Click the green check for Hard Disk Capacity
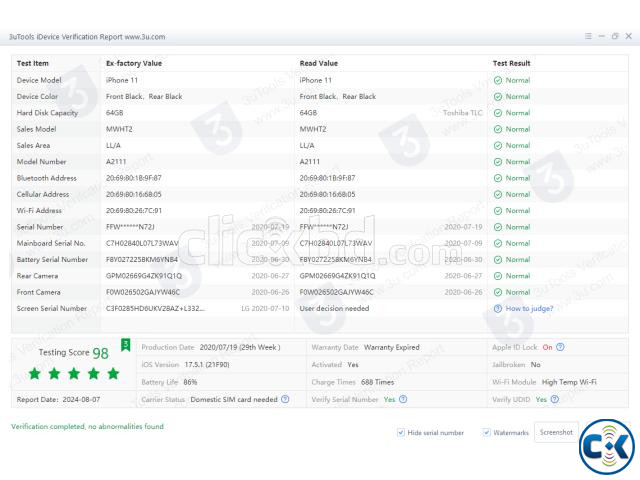The width and height of the screenshot is (640, 480). [498, 113]
